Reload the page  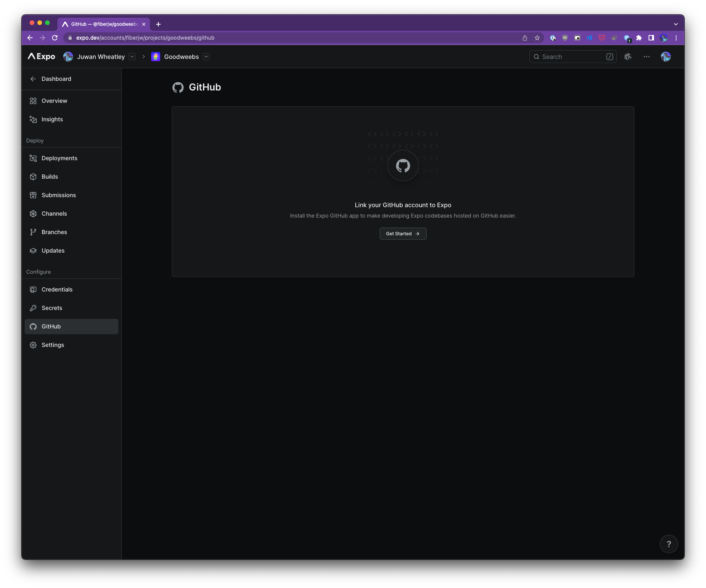[55, 38]
